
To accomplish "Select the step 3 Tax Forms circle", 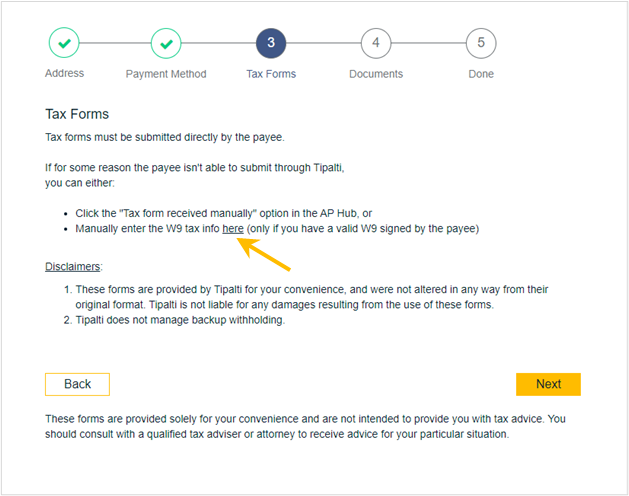I will [x=271, y=43].
